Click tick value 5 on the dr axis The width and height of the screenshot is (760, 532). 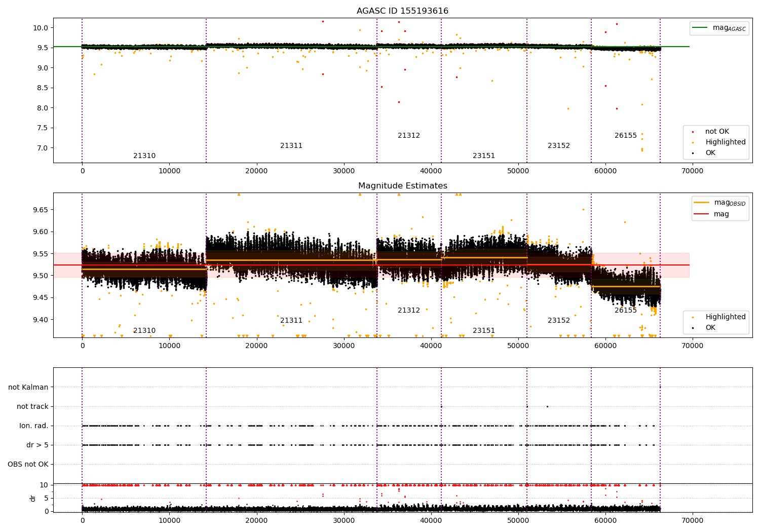[x=47, y=498]
